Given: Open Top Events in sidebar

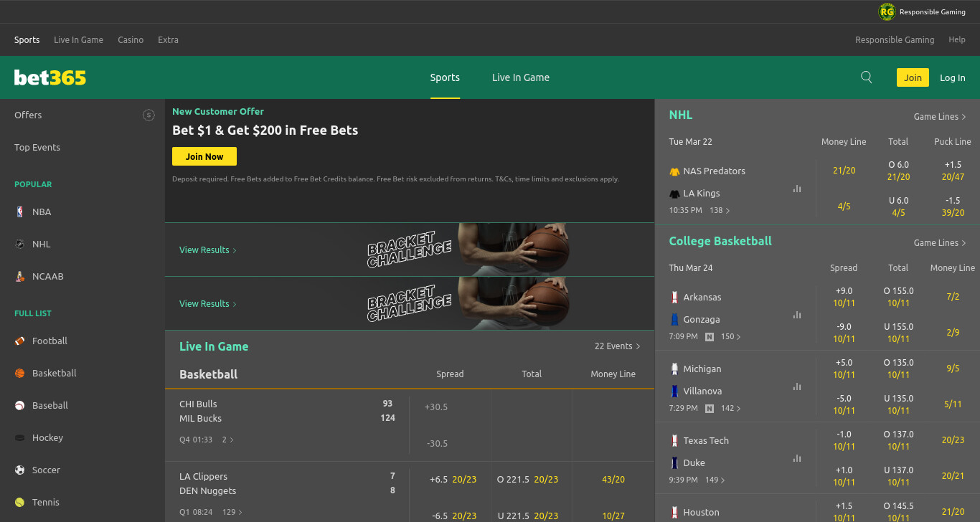Looking at the screenshot, I should pyautogui.click(x=37, y=148).
